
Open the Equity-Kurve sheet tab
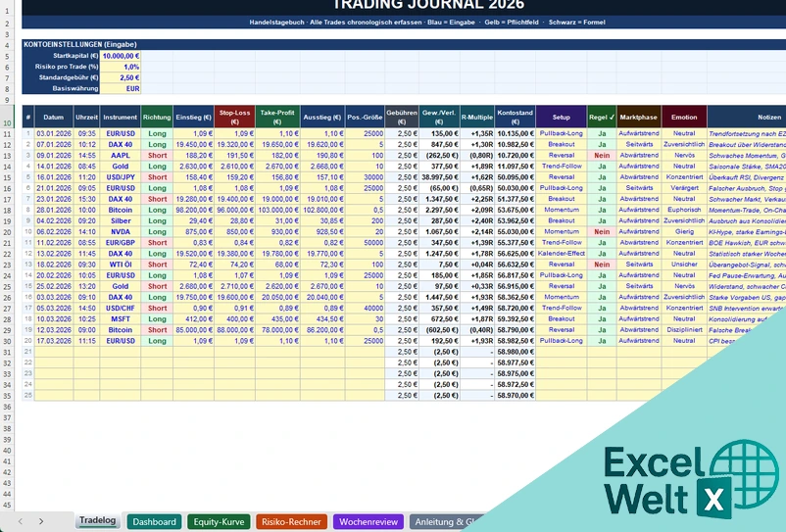coord(219,521)
